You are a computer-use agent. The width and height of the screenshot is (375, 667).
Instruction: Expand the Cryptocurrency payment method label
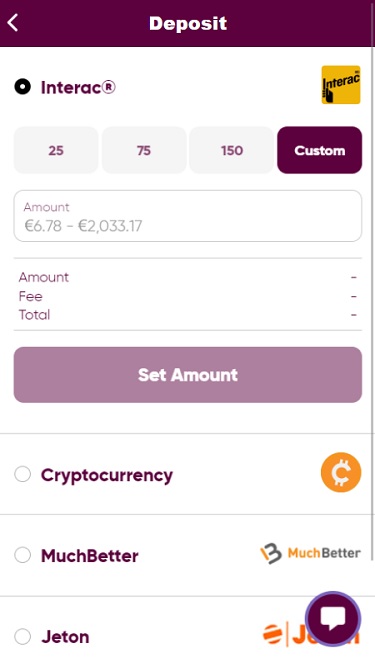click(x=107, y=475)
